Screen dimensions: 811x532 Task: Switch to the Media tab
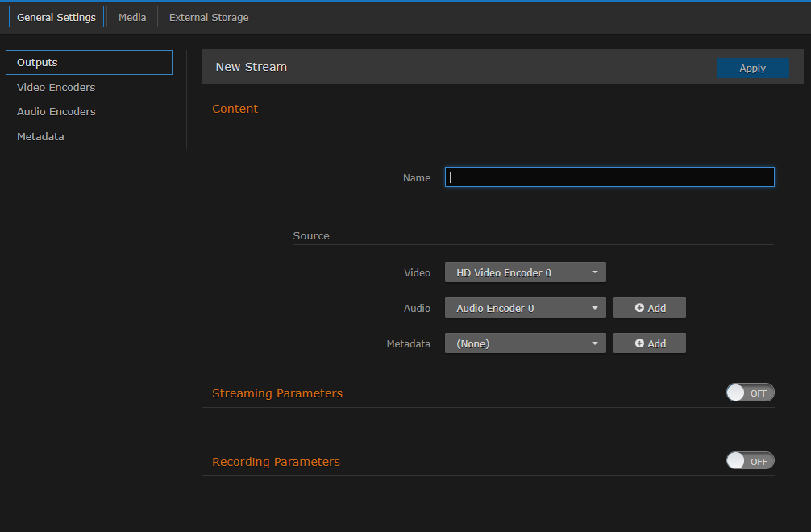(131, 16)
